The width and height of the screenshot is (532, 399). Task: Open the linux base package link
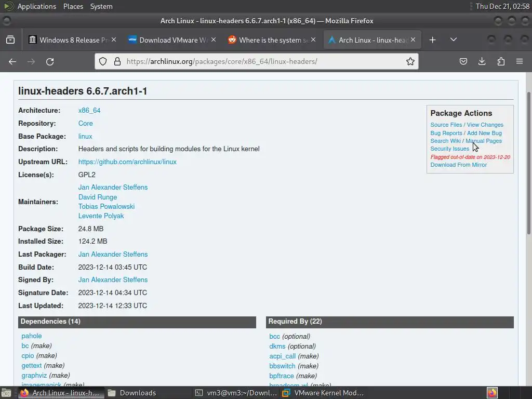point(85,136)
